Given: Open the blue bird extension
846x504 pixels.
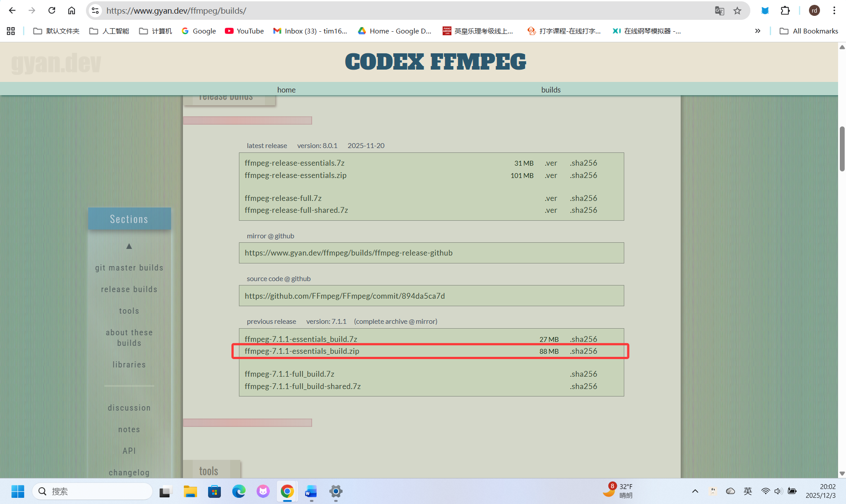Looking at the screenshot, I should [765, 11].
